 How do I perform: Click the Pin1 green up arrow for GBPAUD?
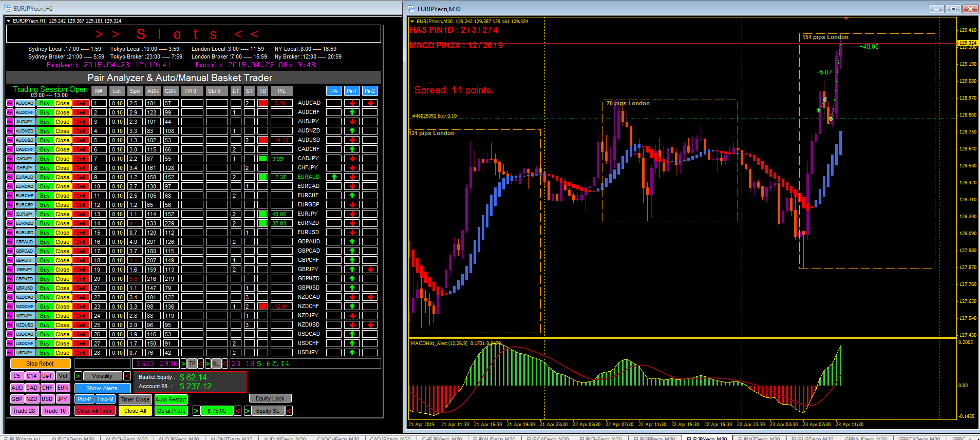click(x=352, y=242)
